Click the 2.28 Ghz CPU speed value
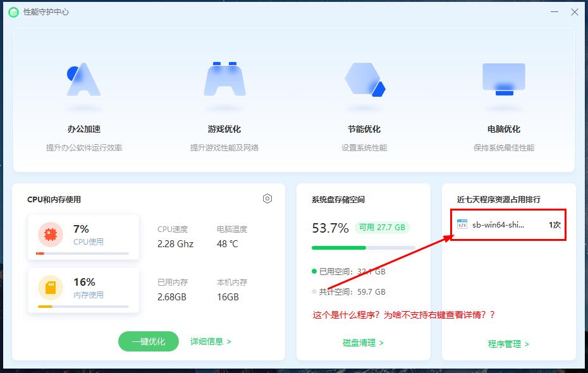 (x=176, y=244)
